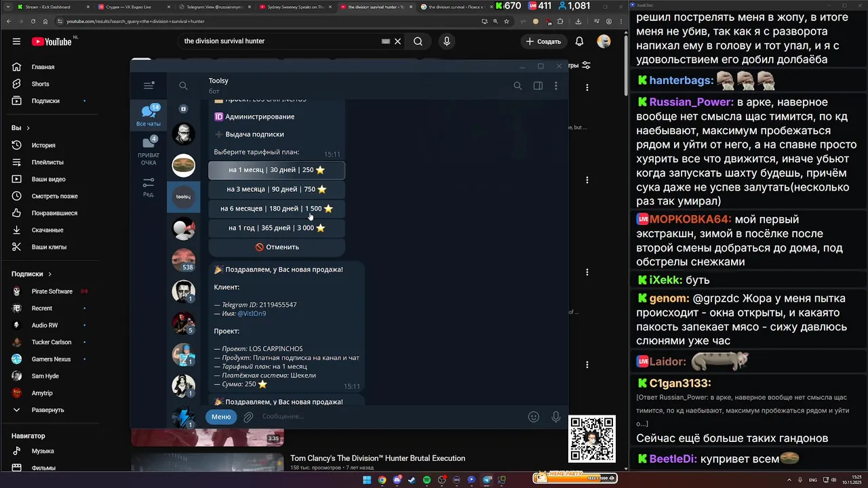Record a voice message in Telegram
The height and width of the screenshot is (488, 868).
[556, 417]
